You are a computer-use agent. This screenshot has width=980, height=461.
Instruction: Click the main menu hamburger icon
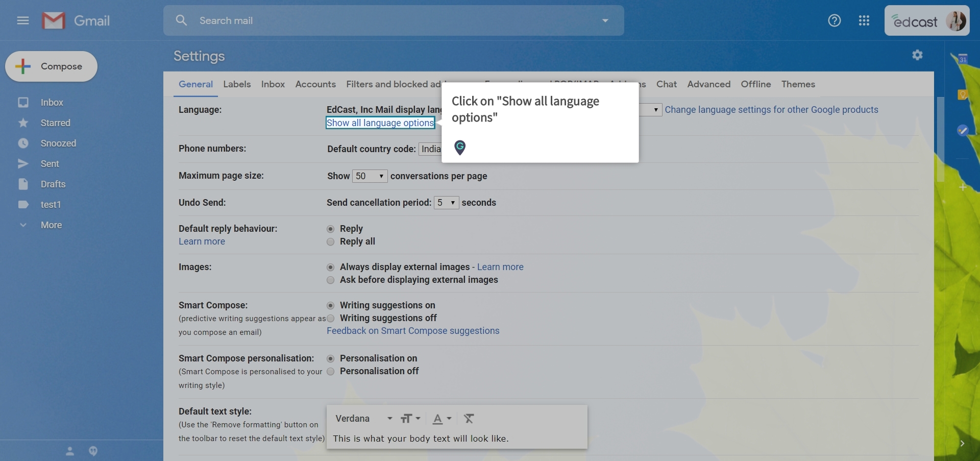click(22, 20)
